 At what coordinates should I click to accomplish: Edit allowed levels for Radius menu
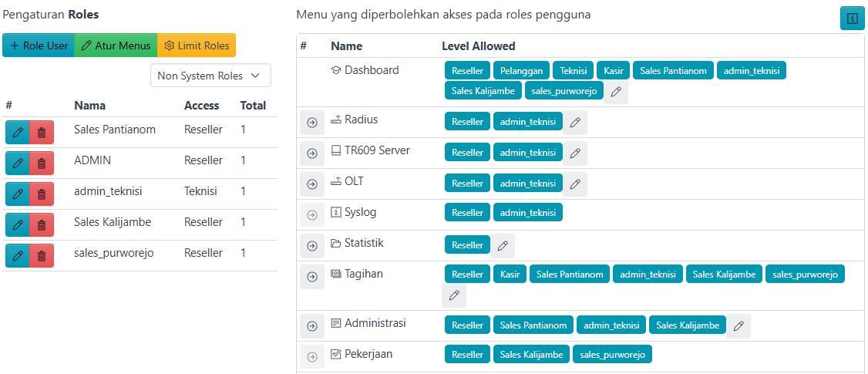click(x=575, y=123)
